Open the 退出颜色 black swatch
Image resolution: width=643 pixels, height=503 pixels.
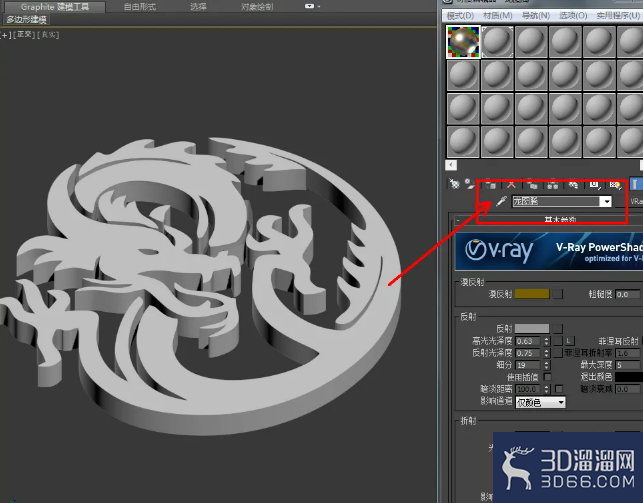pyautogui.click(x=629, y=376)
